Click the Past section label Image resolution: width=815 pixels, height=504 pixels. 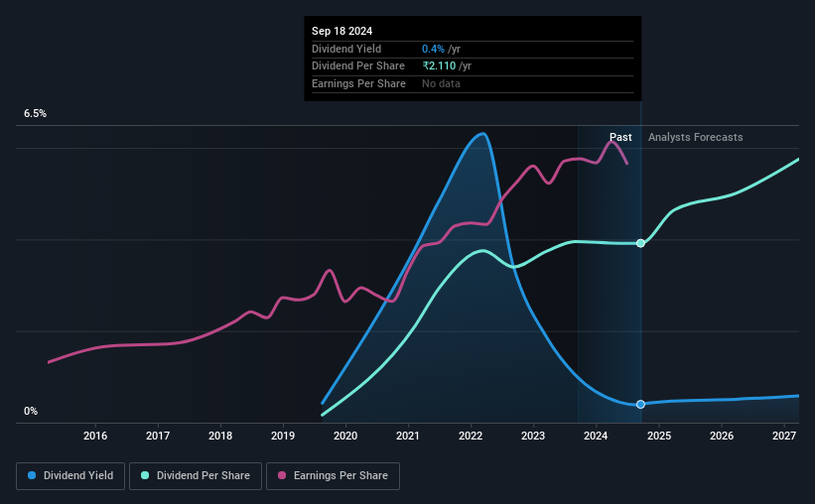click(x=620, y=137)
